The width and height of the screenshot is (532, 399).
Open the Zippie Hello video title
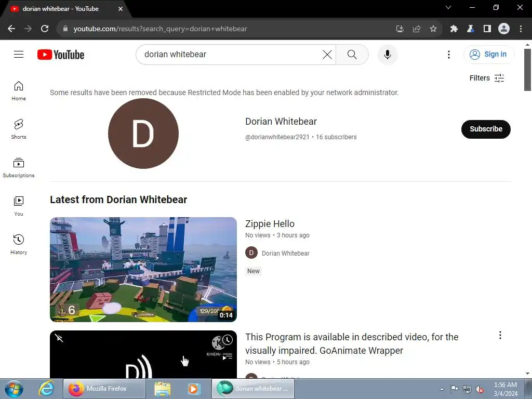pos(270,224)
